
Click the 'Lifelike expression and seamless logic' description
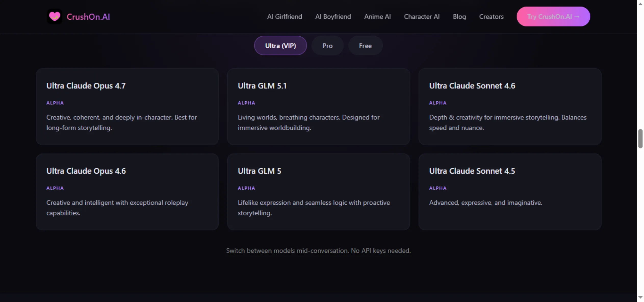click(x=314, y=208)
